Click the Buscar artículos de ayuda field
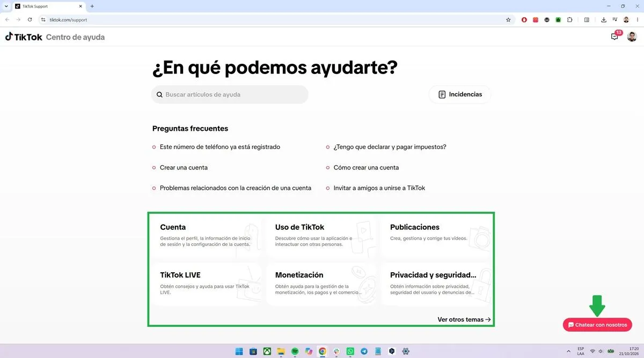Image resolution: width=644 pixels, height=358 pixels. [x=230, y=94]
